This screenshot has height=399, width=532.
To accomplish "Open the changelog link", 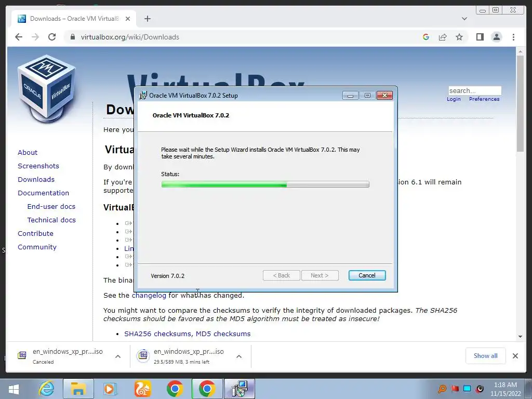I will (149, 296).
